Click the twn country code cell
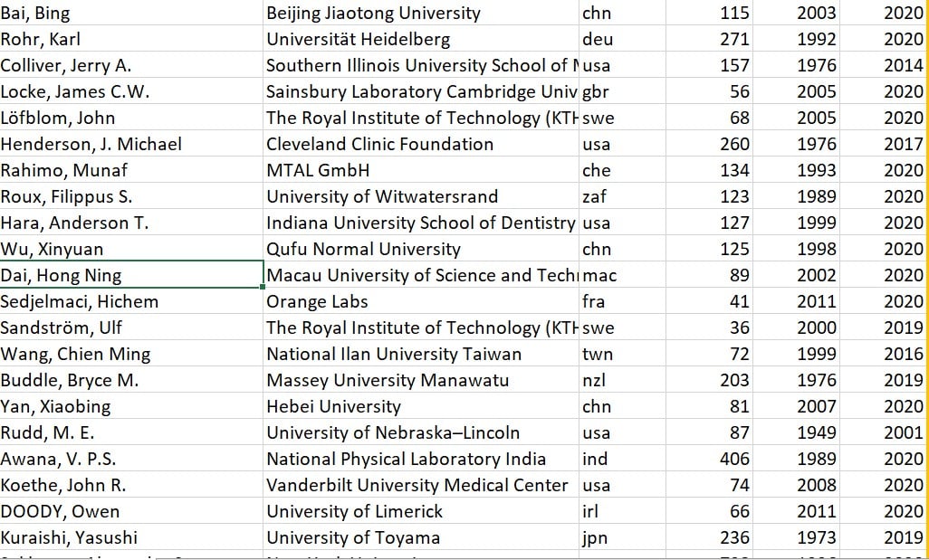Viewport: 929px width, 560px height. 622,354
